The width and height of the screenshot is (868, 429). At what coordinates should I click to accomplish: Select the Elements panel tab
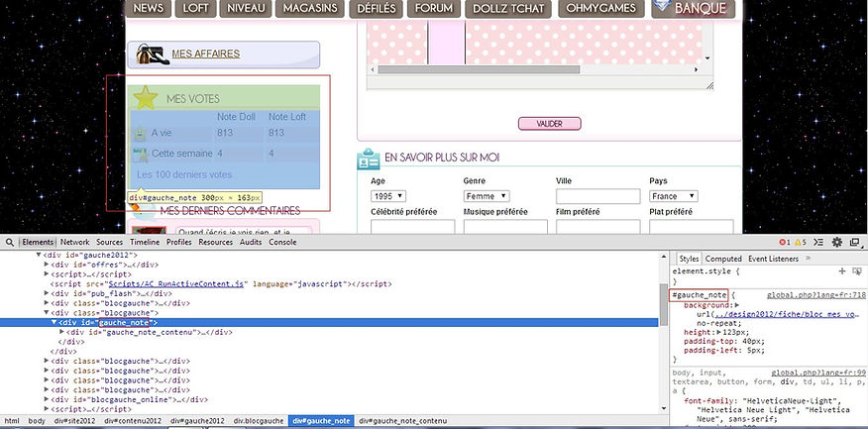39,243
